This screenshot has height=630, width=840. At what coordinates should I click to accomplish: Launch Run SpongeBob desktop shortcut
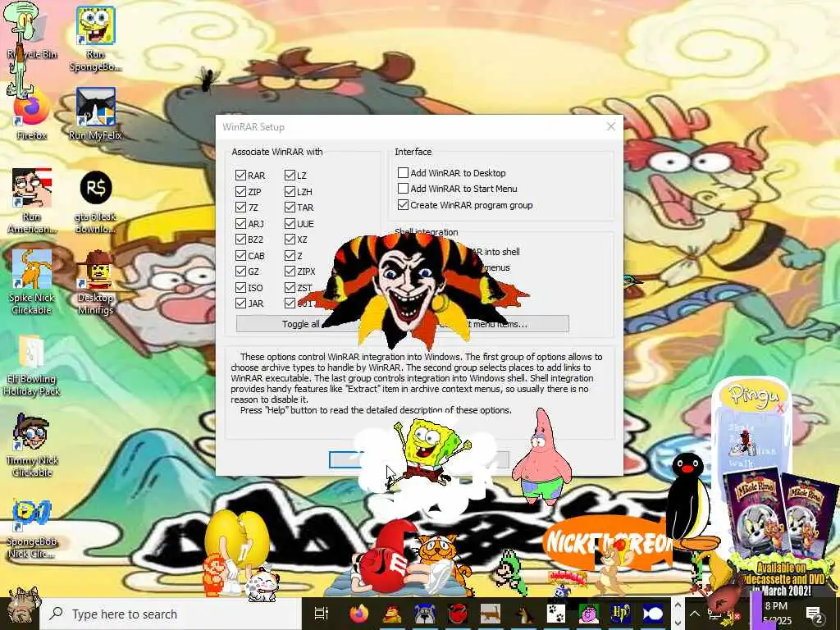[x=95, y=39]
